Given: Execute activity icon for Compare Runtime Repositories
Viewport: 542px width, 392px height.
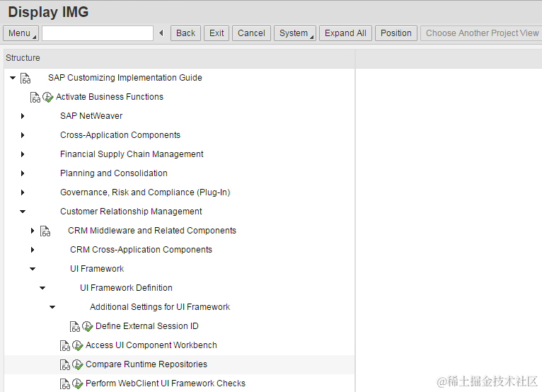Looking at the screenshot, I should 77,364.
